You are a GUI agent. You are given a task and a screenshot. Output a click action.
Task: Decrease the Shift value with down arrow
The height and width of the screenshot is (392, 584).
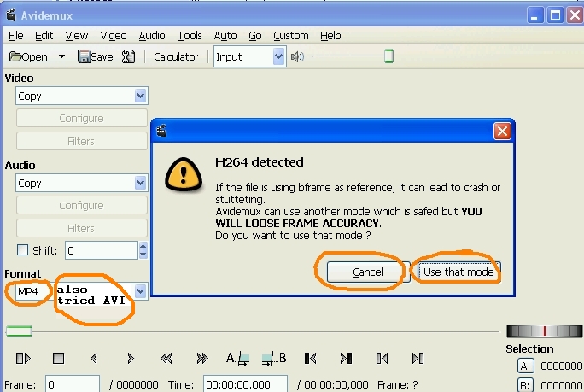click(x=143, y=255)
